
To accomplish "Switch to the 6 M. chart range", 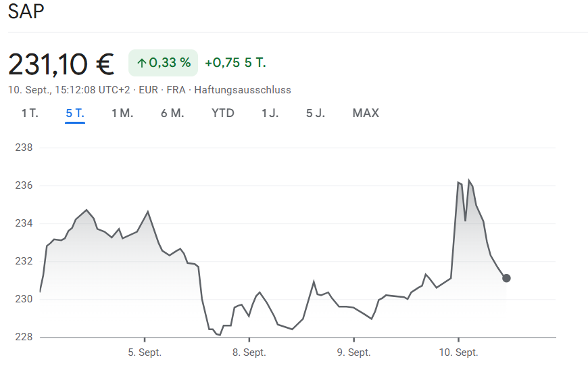I will click(172, 113).
